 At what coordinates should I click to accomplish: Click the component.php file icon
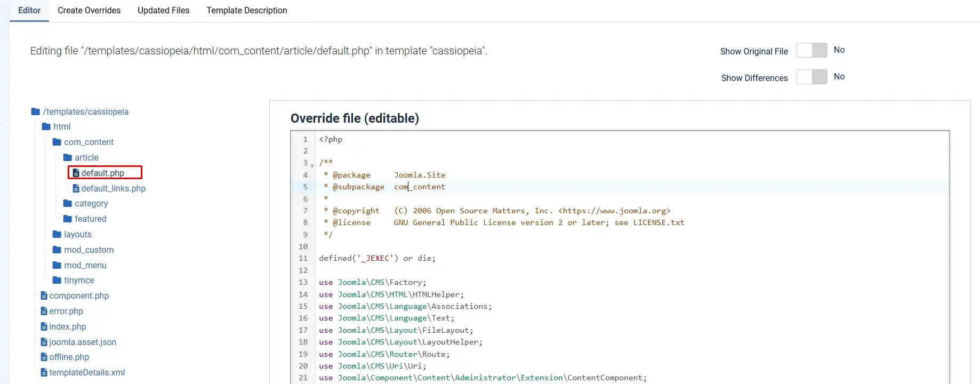click(x=44, y=295)
